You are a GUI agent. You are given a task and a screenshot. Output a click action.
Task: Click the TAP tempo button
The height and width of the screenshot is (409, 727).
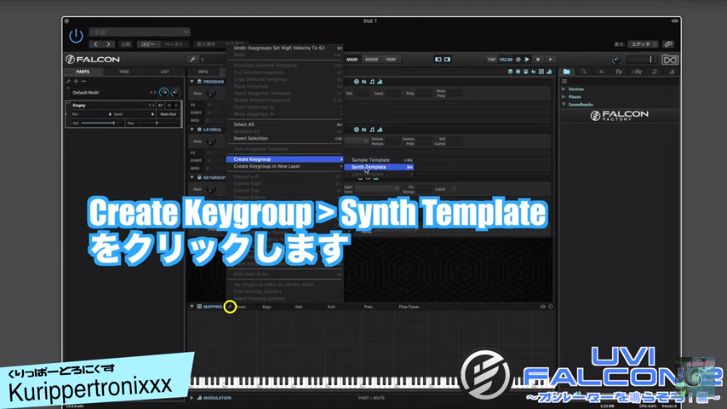click(491, 59)
